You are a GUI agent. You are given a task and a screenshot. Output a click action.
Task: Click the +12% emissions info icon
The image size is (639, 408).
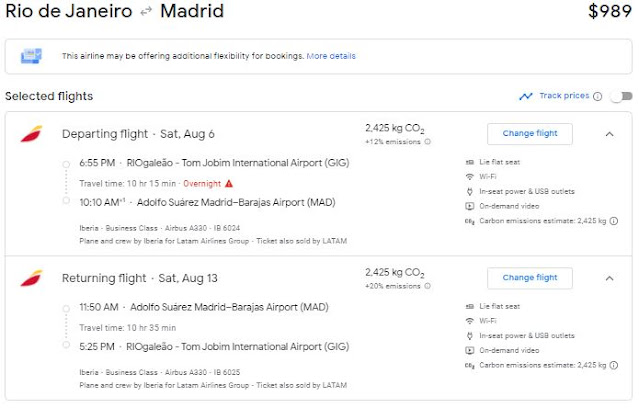427,141
